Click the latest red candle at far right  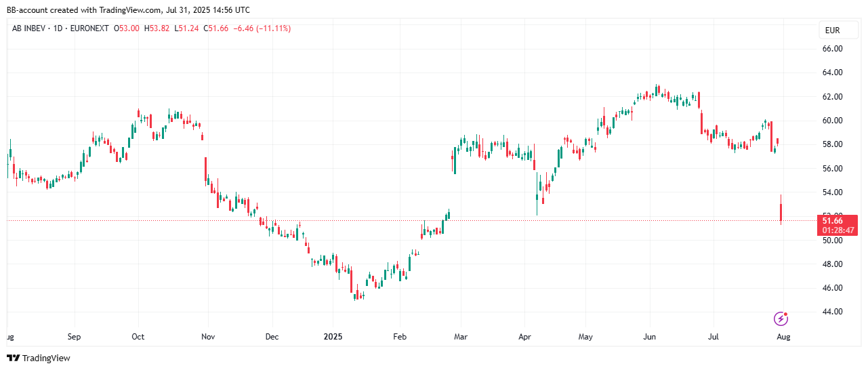781,211
